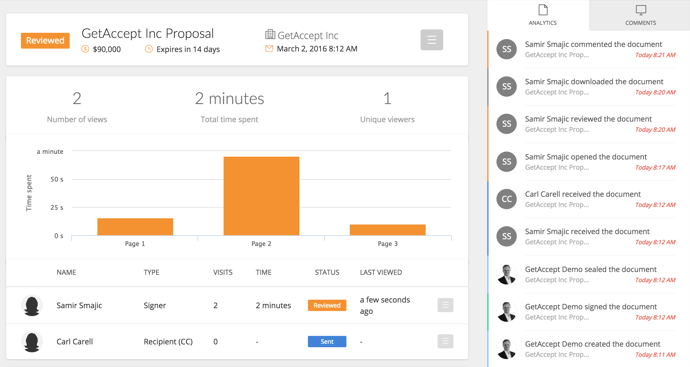Click the orange Reviewed status badge in header

(x=45, y=40)
